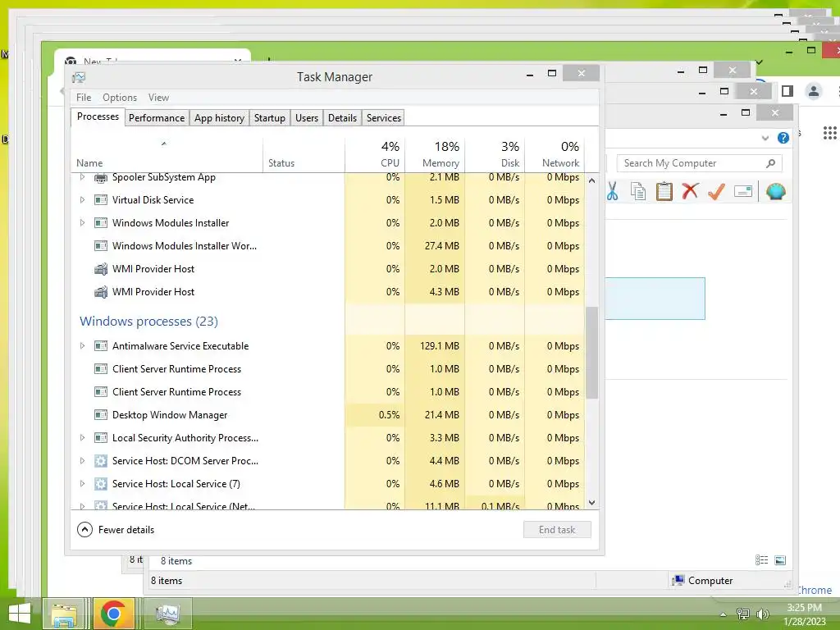This screenshot has width=840, height=630.
Task: Switch to the Startup tab
Action: (x=269, y=118)
